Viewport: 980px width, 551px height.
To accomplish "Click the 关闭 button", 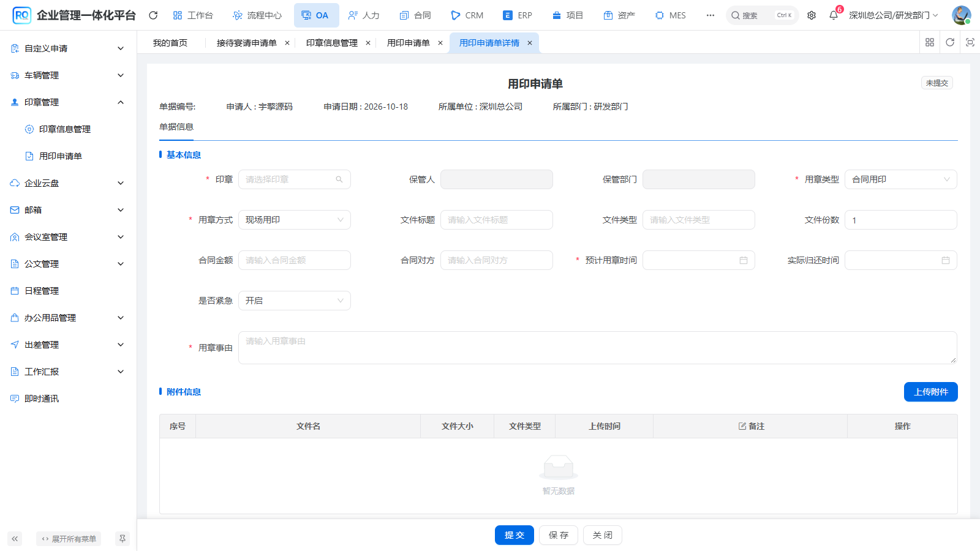I will [x=603, y=535].
